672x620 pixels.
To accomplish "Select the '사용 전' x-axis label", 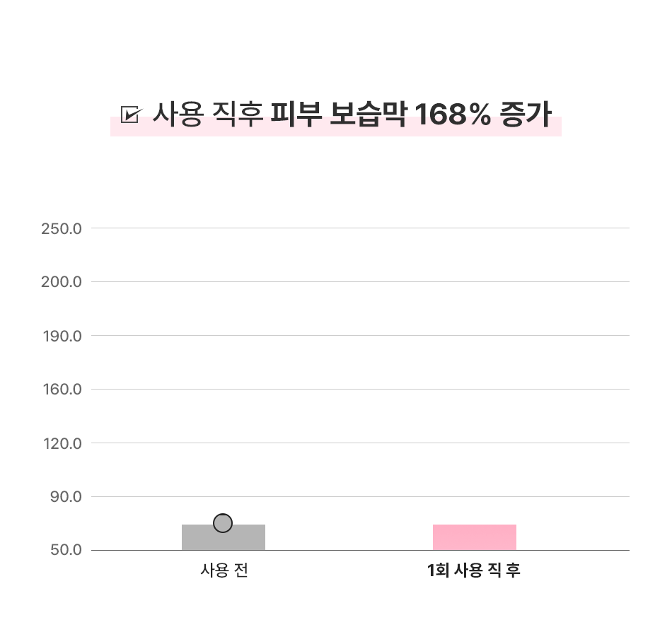I will (x=224, y=571).
